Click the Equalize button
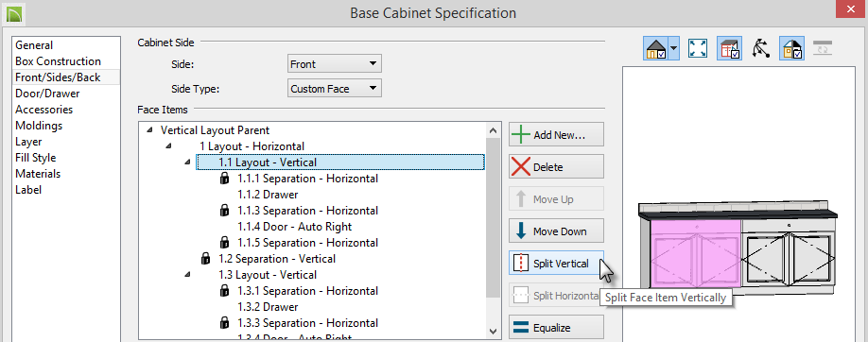The height and width of the screenshot is (342, 868). [556, 328]
